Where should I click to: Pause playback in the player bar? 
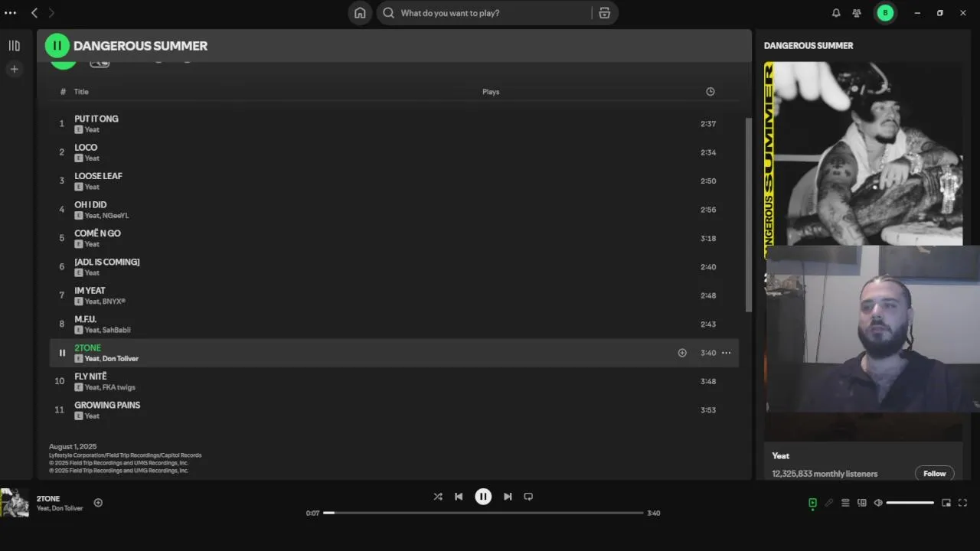[x=483, y=497]
